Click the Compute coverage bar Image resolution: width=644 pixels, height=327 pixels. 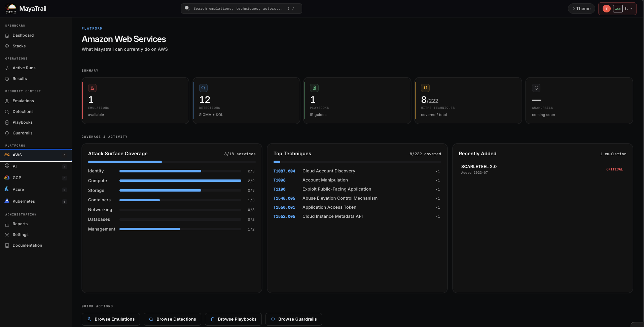[180, 181]
